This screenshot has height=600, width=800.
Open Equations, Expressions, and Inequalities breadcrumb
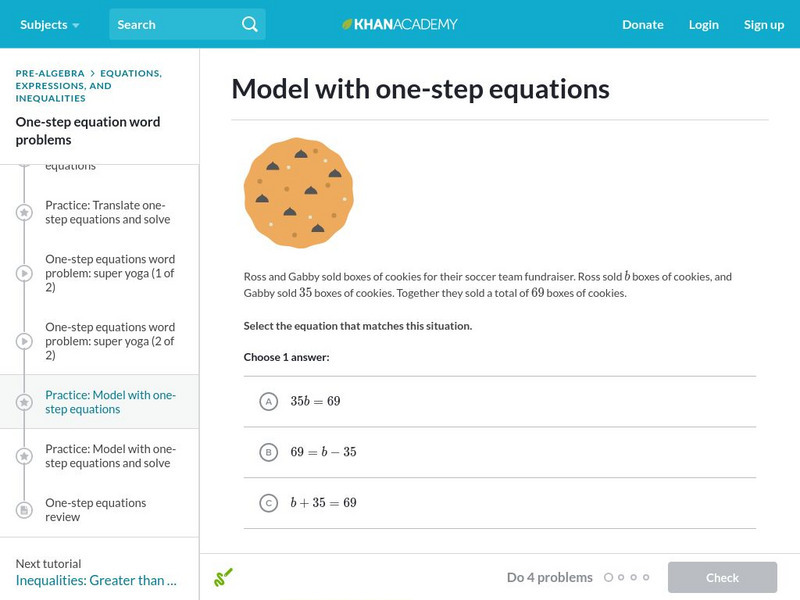click(86, 86)
